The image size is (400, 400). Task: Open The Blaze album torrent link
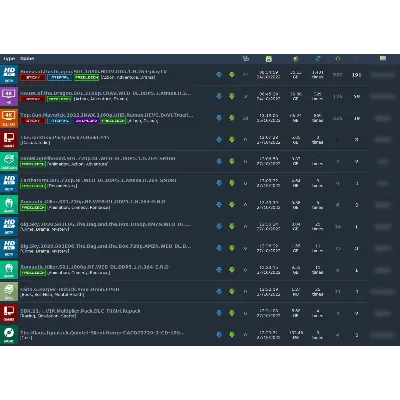[102, 333]
